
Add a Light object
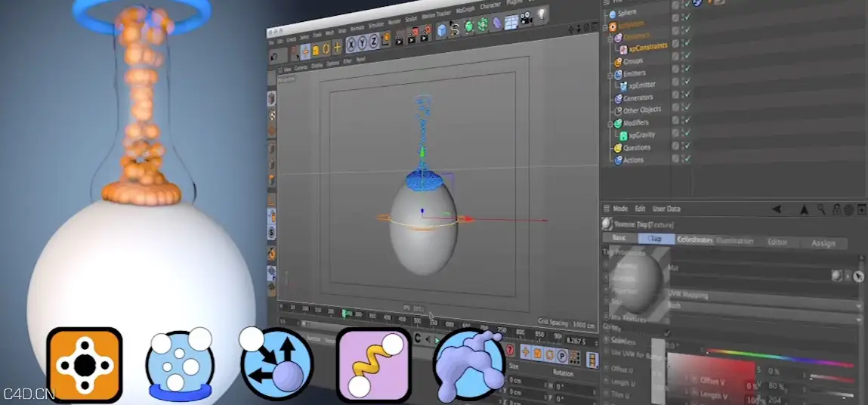point(541,14)
